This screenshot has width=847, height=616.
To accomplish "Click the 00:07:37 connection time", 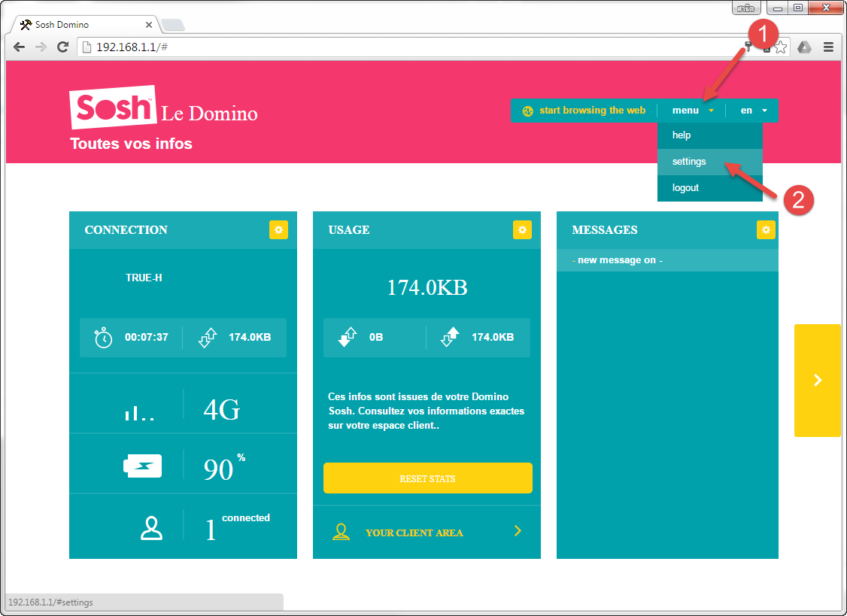I will pos(147,337).
